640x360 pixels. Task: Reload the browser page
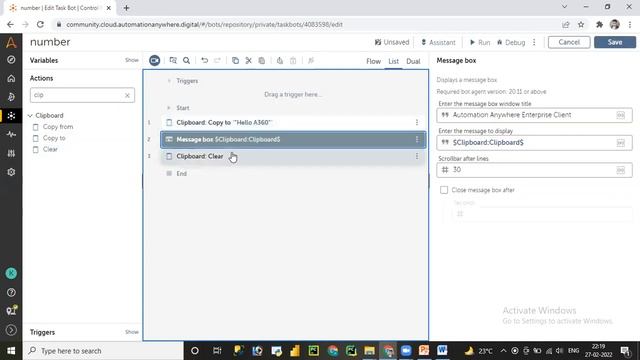point(40,24)
